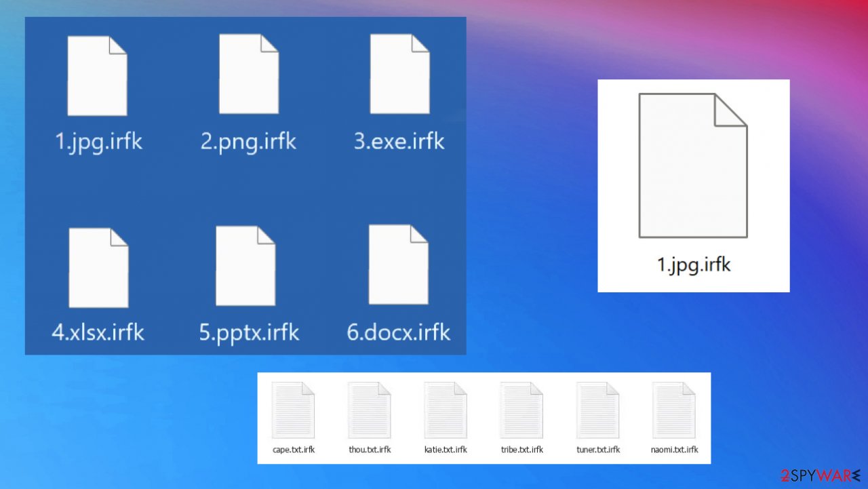Select the thou.txt.irfk document icon
This screenshot has width=868, height=489.
pyautogui.click(x=370, y=410)
